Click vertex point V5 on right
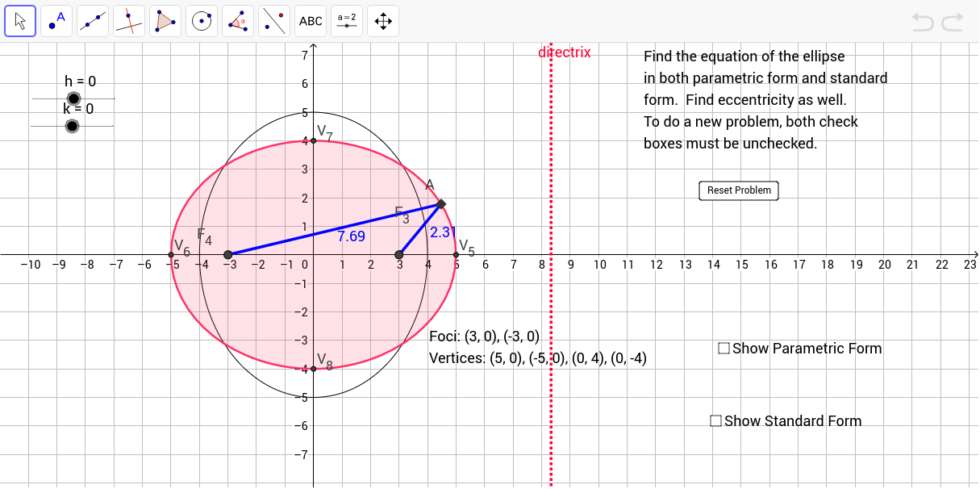980x489 pixels. coord(456,255)
